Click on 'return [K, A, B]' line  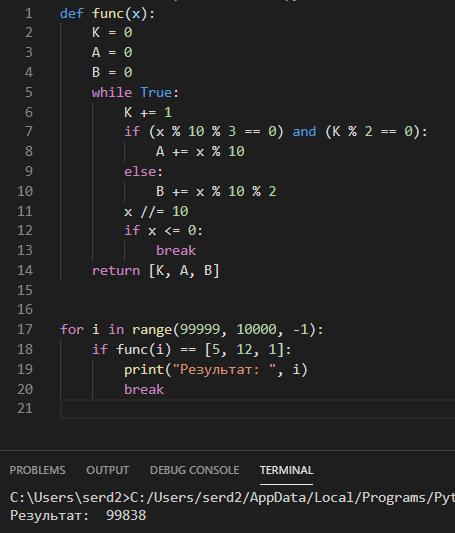(x=156, y=271)
